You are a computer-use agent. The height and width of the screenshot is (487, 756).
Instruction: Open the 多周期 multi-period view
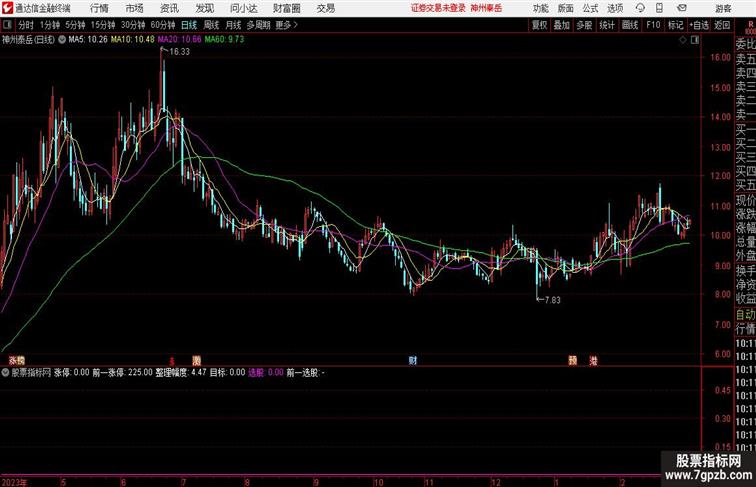pyautogui.click(x=258, y=25)
